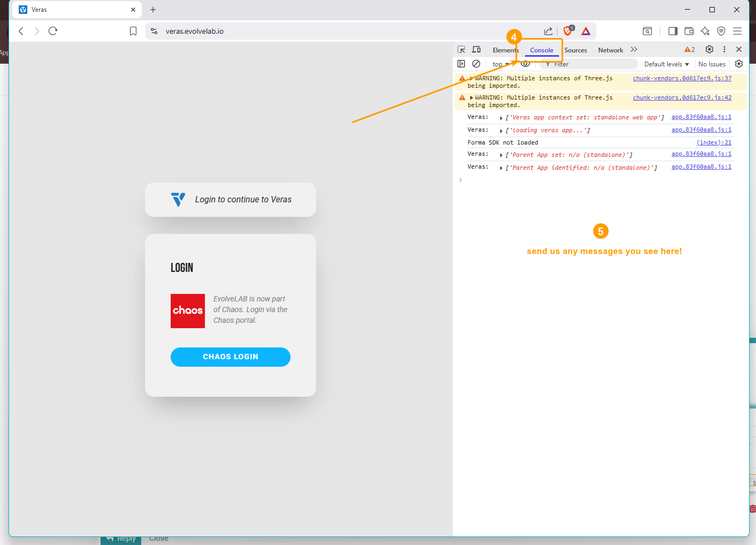Click 'EvolveLAB is now part of Chaos' text
The image size is (756, 545).
point(250,309)
